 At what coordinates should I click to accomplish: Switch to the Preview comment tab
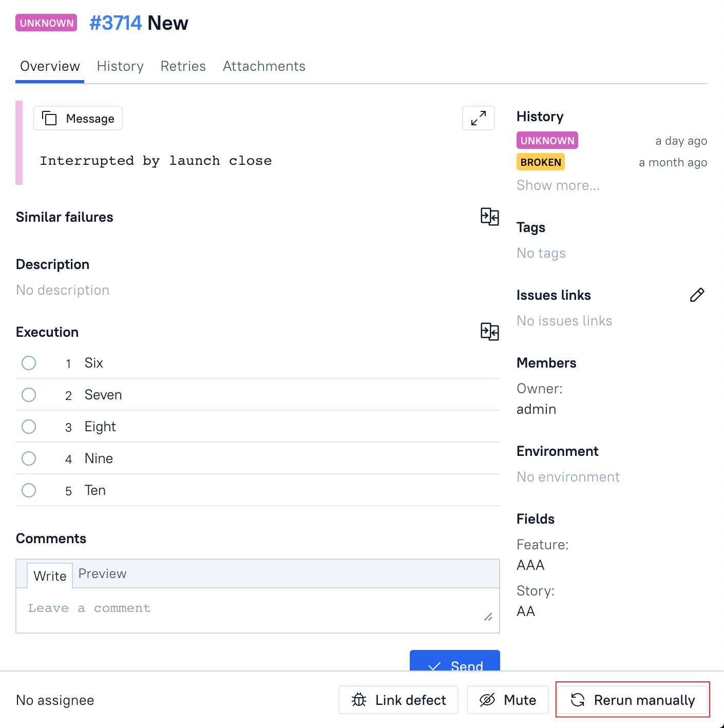(x=102, y=573)
